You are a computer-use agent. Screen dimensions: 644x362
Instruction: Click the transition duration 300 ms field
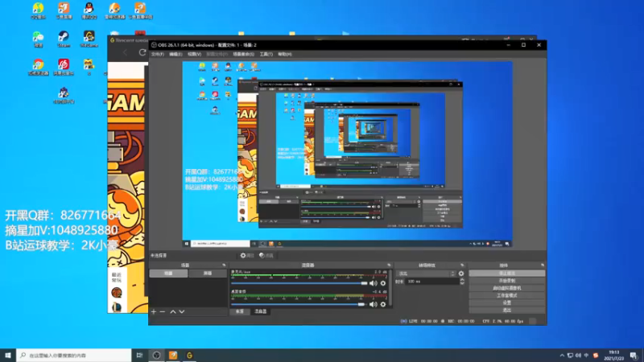click(432, 282)
